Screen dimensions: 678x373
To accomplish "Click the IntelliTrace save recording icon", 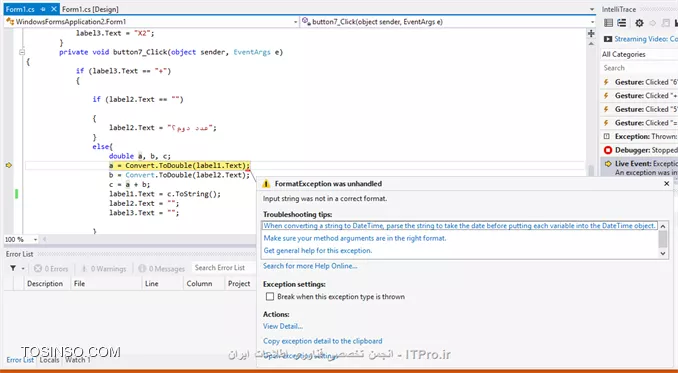I will click(666, 23).
